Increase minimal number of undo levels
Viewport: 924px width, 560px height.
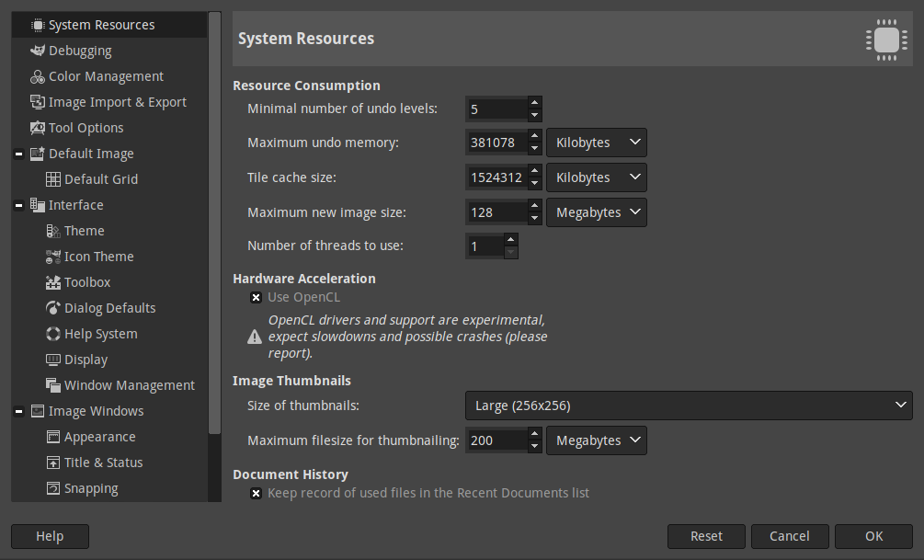coord(534,103)
